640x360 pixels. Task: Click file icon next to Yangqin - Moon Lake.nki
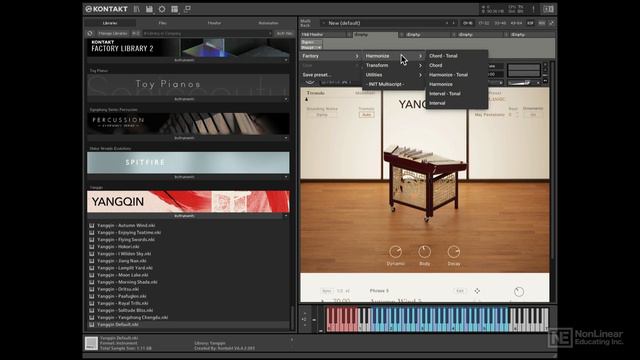coord(92,275)
